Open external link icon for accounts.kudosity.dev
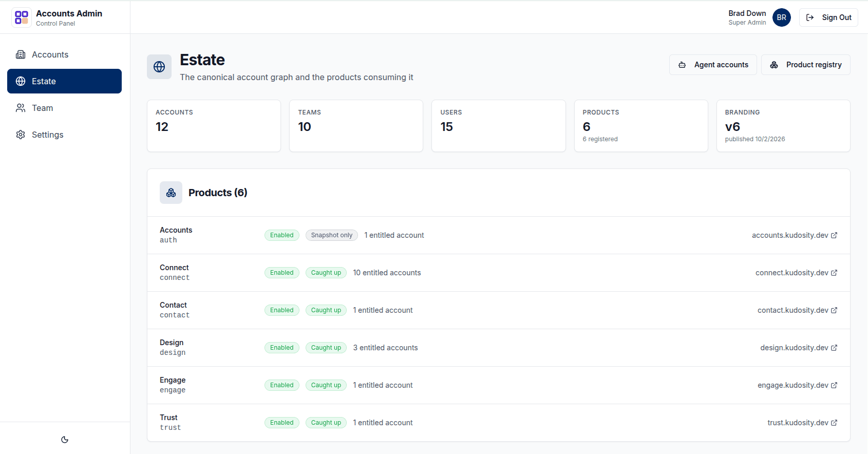The height and width of the screenshot is (454, 868). click(834, 235)
